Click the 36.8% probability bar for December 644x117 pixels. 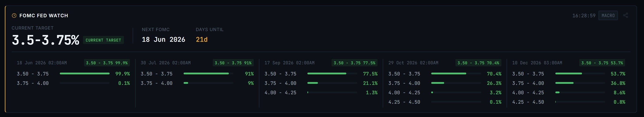(x=580, y=83)
